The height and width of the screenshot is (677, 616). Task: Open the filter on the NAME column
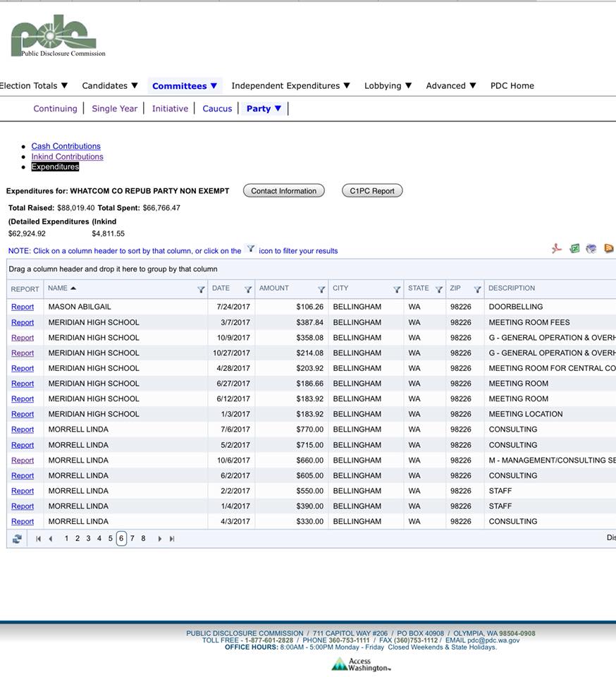(x=201, y=289)
